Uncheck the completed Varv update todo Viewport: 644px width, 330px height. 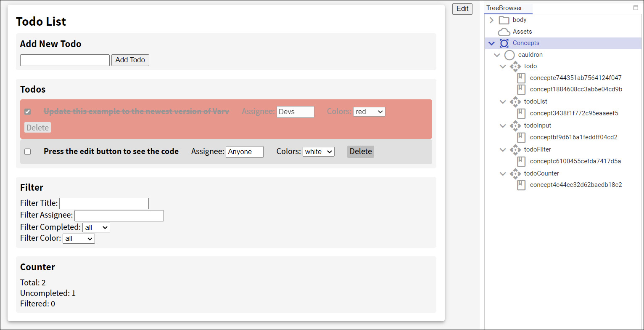[28, 112]
